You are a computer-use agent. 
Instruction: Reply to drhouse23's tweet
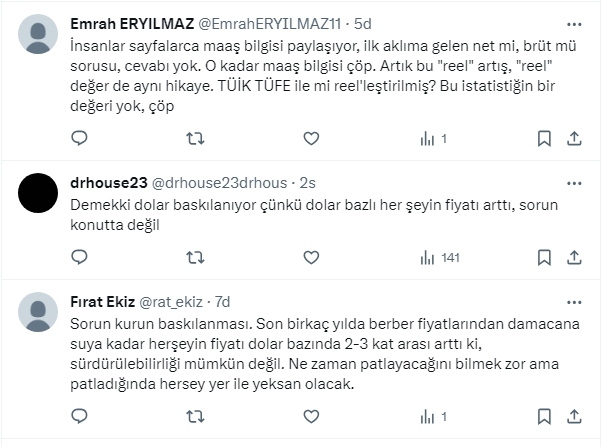79,258
